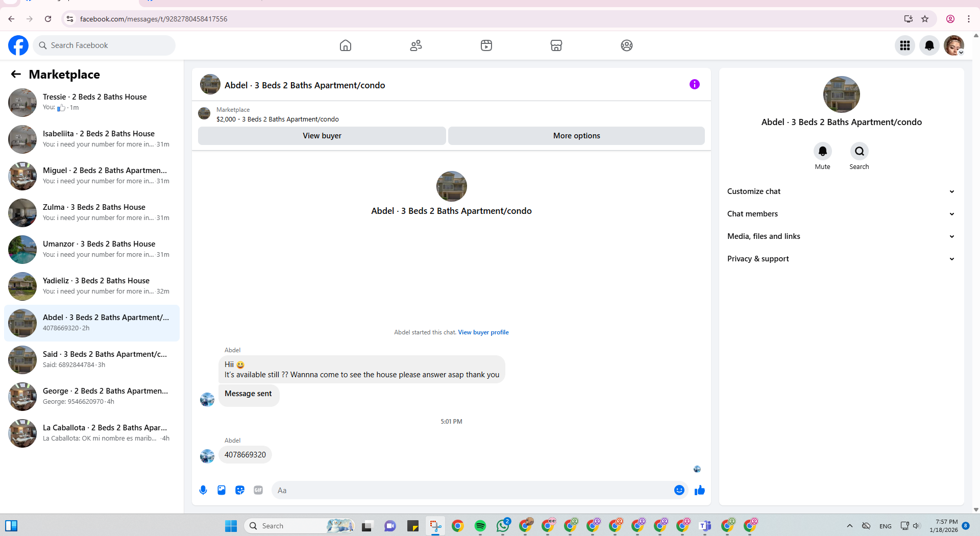Mute this conversation
980x536 pixels.
click(822, 151)
